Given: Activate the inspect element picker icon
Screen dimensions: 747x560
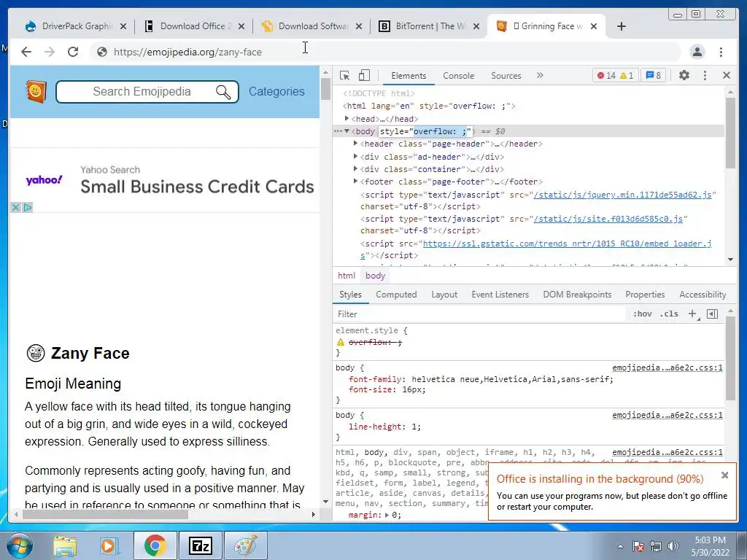Looking at the screenshot, I should (x=345, y=75).
